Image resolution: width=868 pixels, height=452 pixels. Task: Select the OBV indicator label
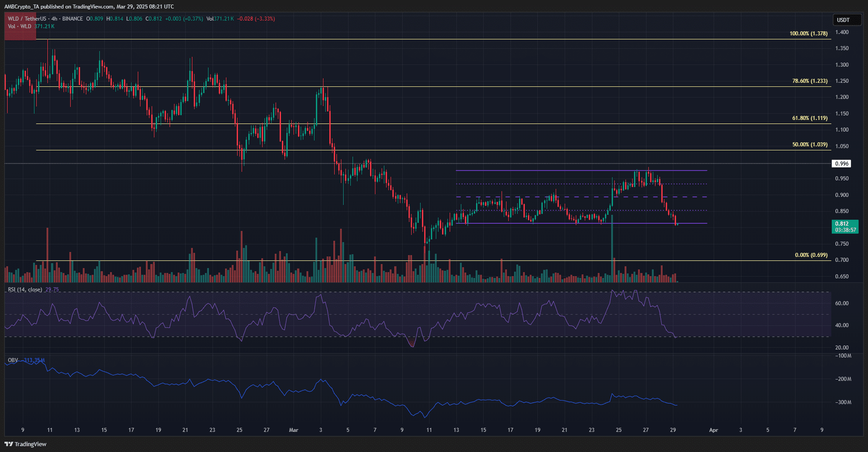tap(12, 360)
